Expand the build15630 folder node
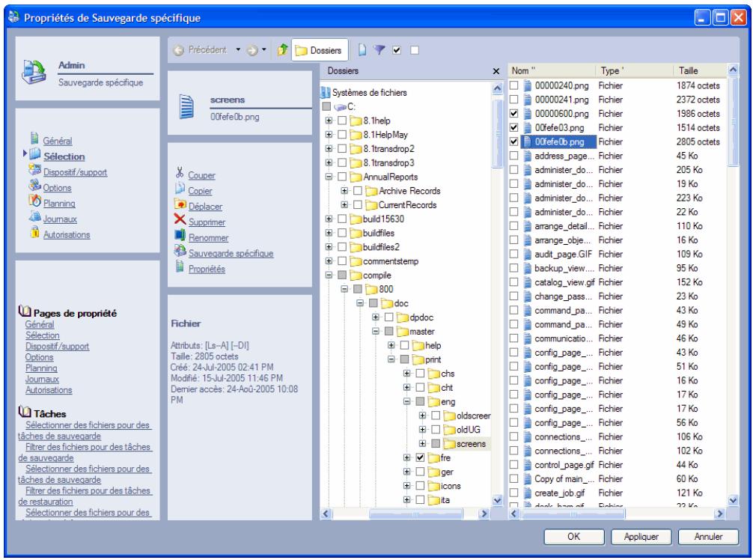Screen dimensions: 753x560 pyautogui.click(x=329, y=219)
